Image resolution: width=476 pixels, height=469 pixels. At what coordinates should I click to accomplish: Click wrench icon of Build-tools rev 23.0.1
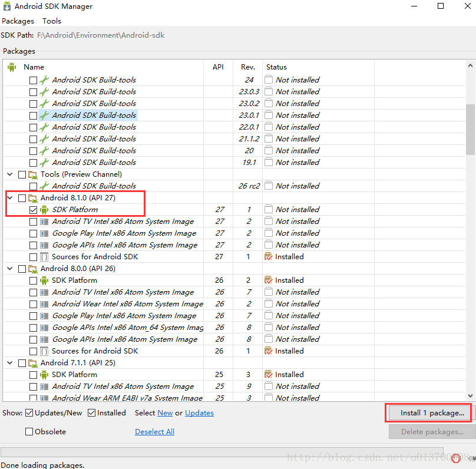[x=44, y=115]
